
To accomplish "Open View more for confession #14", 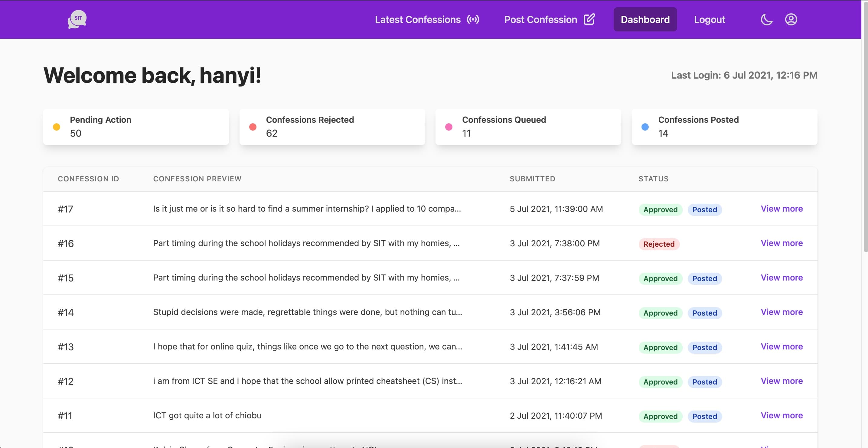I will pos(782,312).
